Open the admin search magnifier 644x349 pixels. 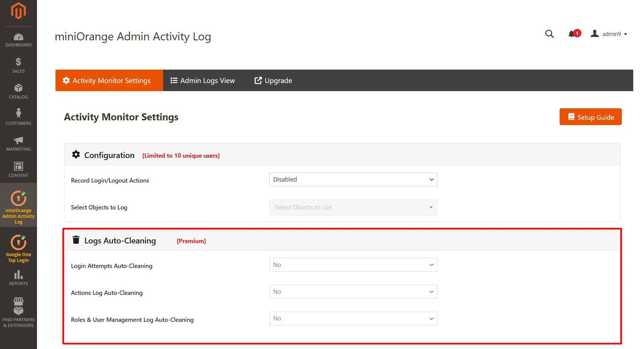(x=549, y=34)
